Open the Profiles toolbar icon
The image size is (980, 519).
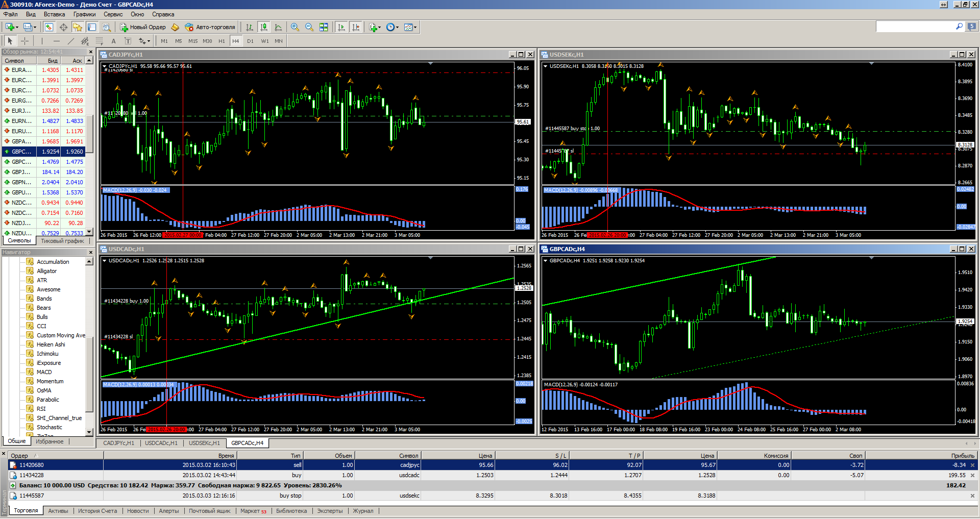click(x=28, y=27)
